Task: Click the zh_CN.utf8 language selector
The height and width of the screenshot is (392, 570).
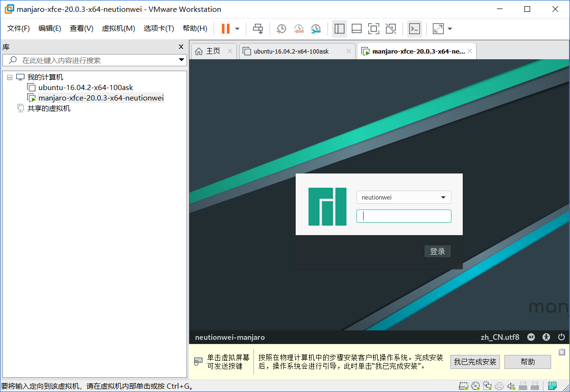Action: pos(500,337)
